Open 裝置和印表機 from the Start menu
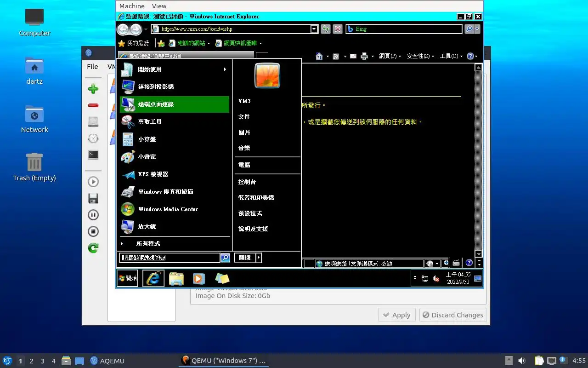This screenshot has width=588, height=368. [x=256, y=198]
